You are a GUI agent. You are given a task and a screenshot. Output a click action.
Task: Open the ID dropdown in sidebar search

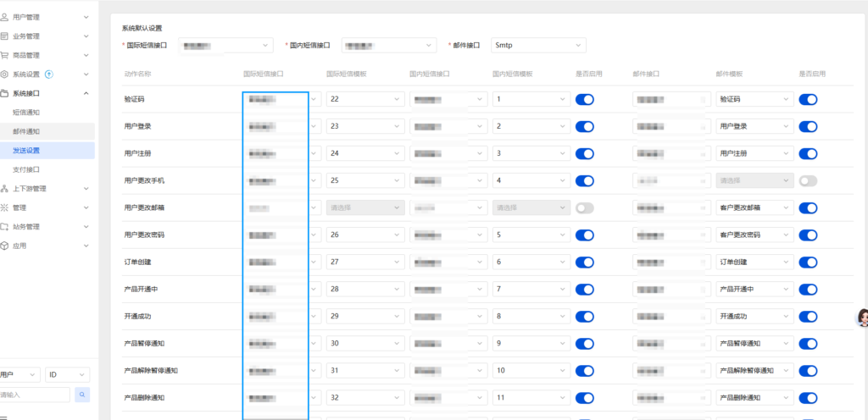coord(68,374)
